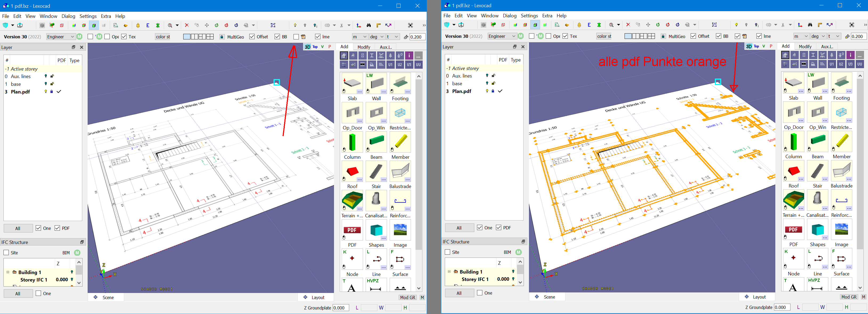Collapse Building 1 node in right window
This screenshot has height=314, width=868.
(x=449, y=271)
